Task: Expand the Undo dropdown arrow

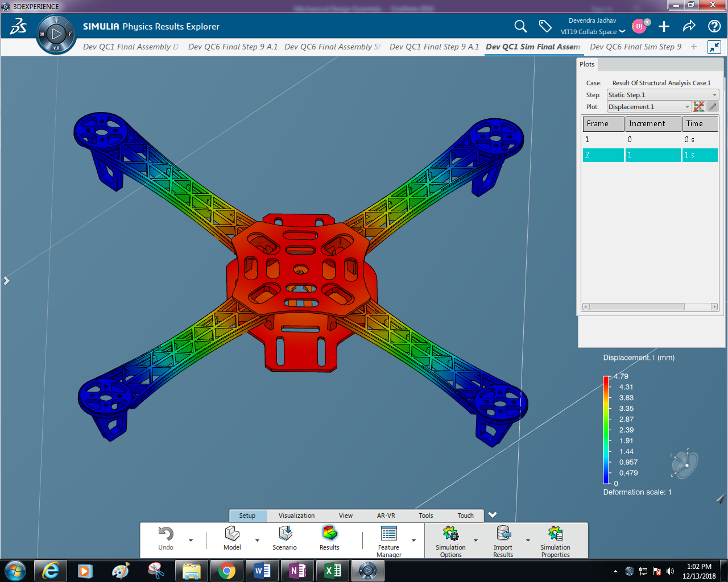Action: pos(191,541)
